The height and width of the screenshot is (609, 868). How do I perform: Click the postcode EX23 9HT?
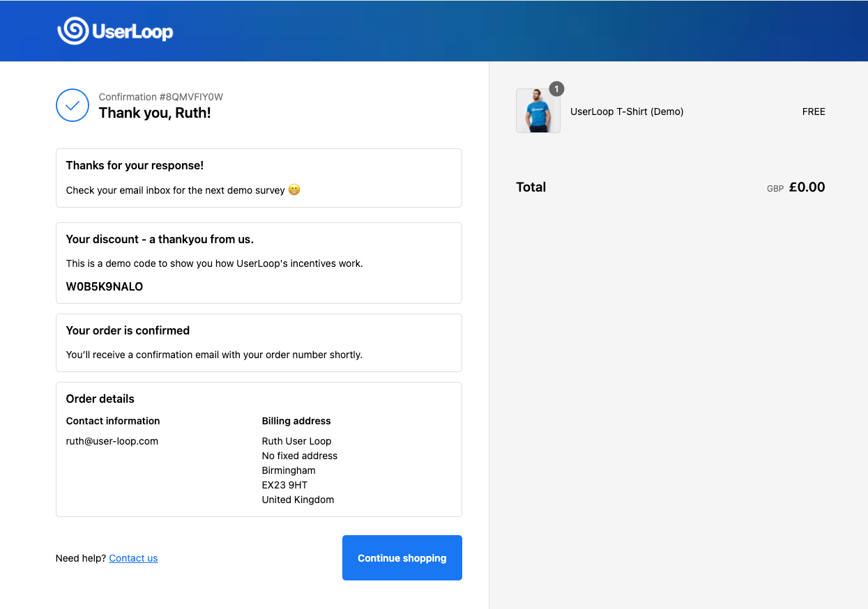(x=284, y=485)
